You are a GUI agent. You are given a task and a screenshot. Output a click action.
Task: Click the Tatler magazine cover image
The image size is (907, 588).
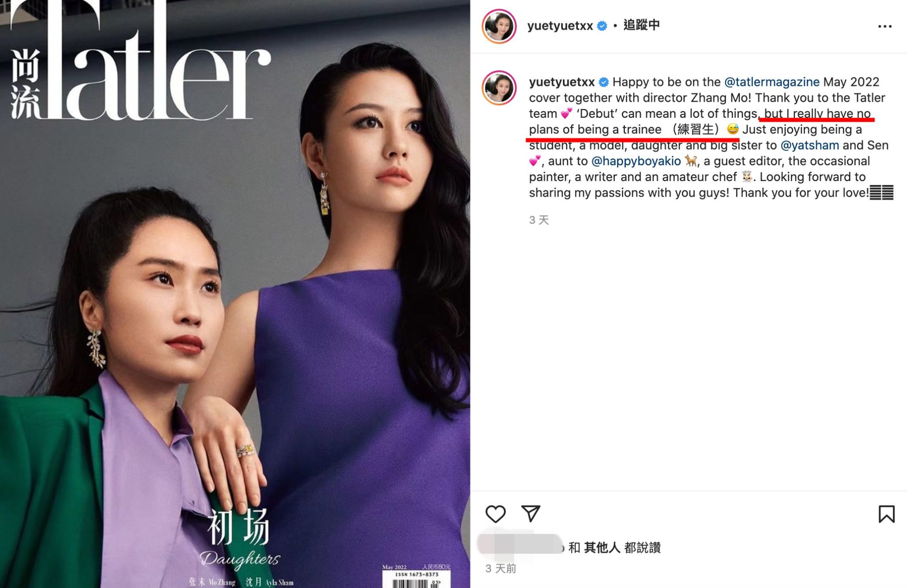coord(235,294)
